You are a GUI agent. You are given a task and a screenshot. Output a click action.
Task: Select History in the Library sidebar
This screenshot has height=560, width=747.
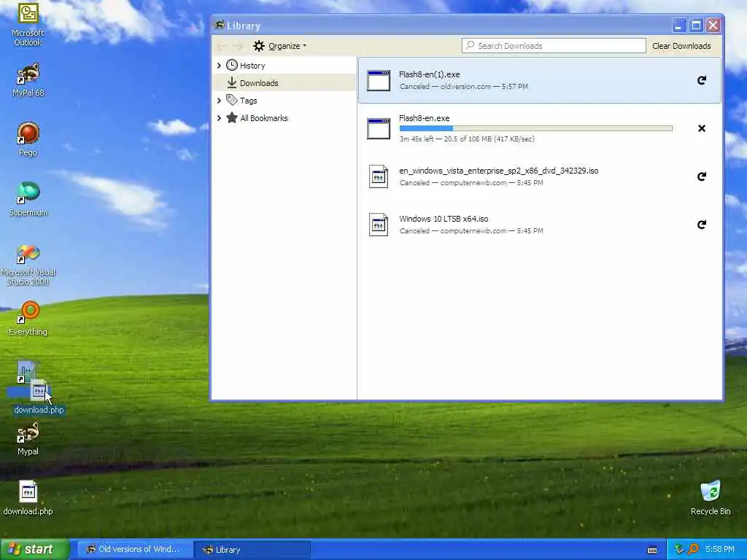coord(252,66)
